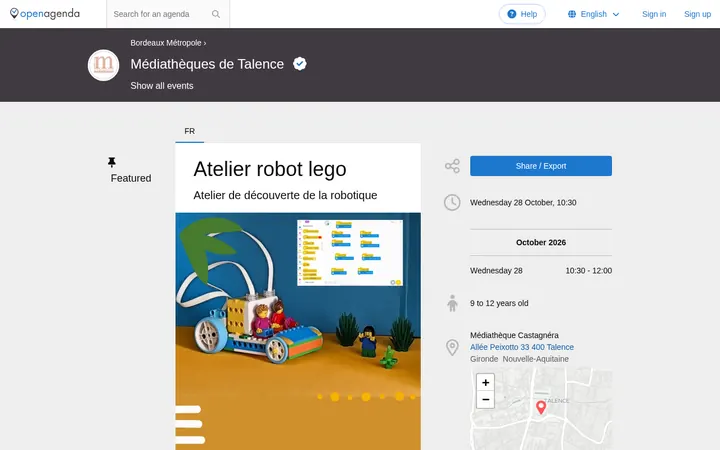Click the Atelier de découverte de la robotique subtitle
Screen dimensions: 720x450
point(285,195)
